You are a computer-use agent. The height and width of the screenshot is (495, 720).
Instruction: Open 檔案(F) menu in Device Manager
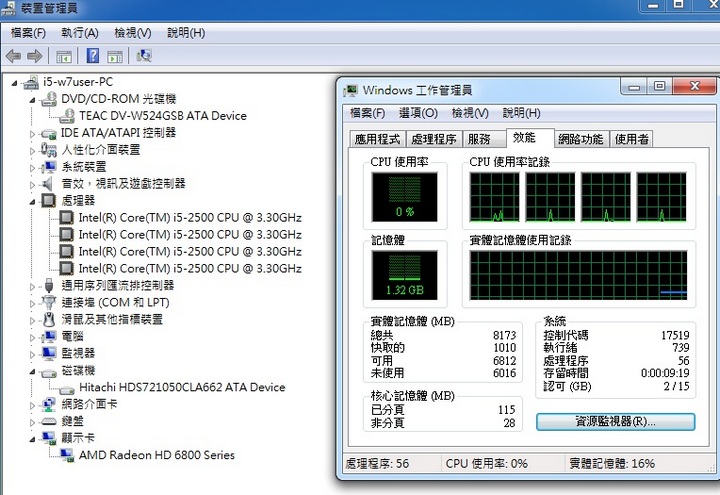[28, 33]
